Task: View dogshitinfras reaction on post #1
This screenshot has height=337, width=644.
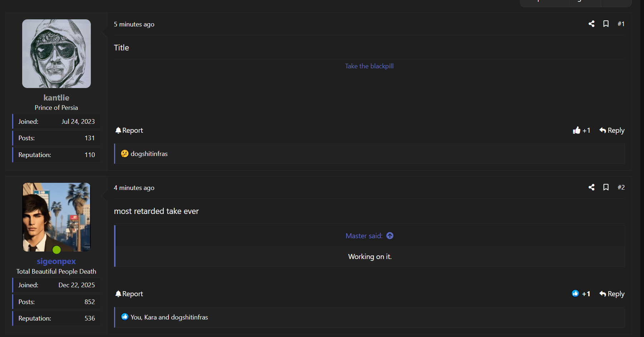Action: coord(144,154)
